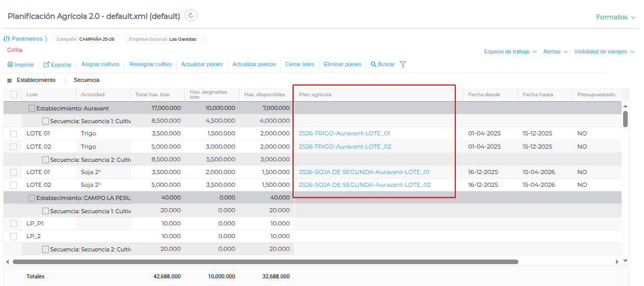The width and height of the screenshot is (644, 286).
Task: Check the select-all header checkbox
Action: click(x=14, y=94)
